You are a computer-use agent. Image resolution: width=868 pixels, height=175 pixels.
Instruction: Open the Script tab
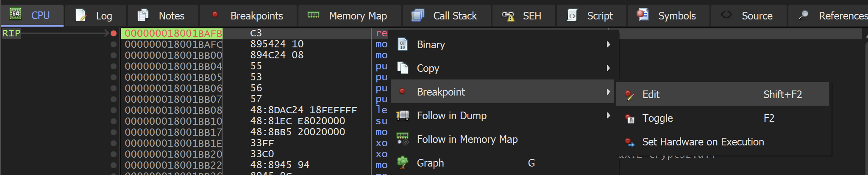coord(592,16)
